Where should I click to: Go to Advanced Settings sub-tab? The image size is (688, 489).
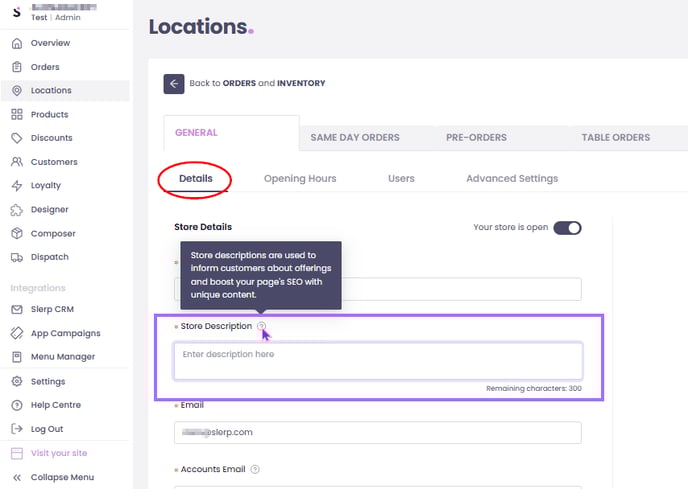point(512,179)
